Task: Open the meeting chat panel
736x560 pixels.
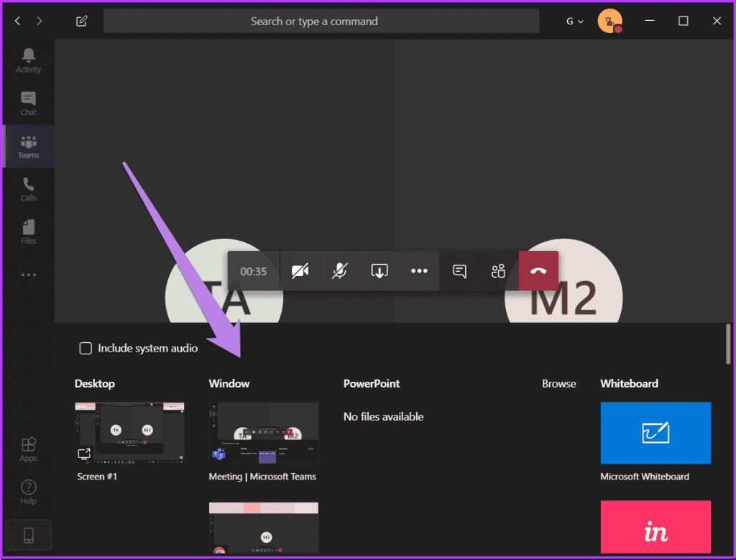Action: (x=459, y=271)
